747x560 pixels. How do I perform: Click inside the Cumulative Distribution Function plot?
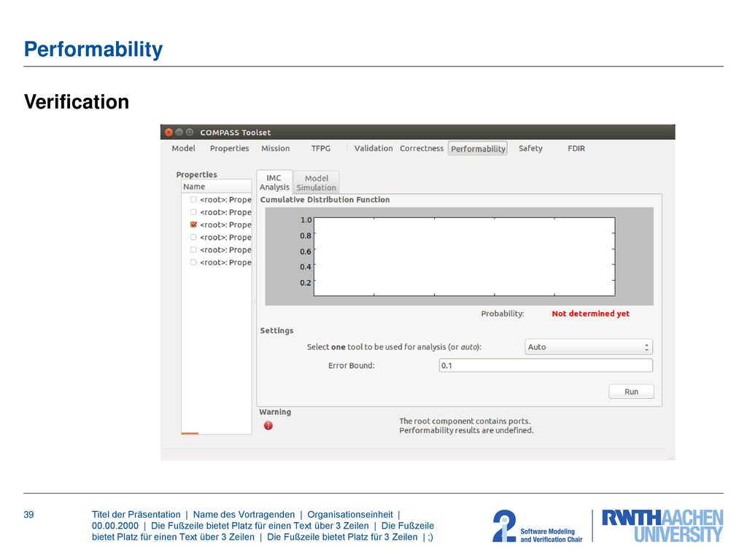coord(464,257)
